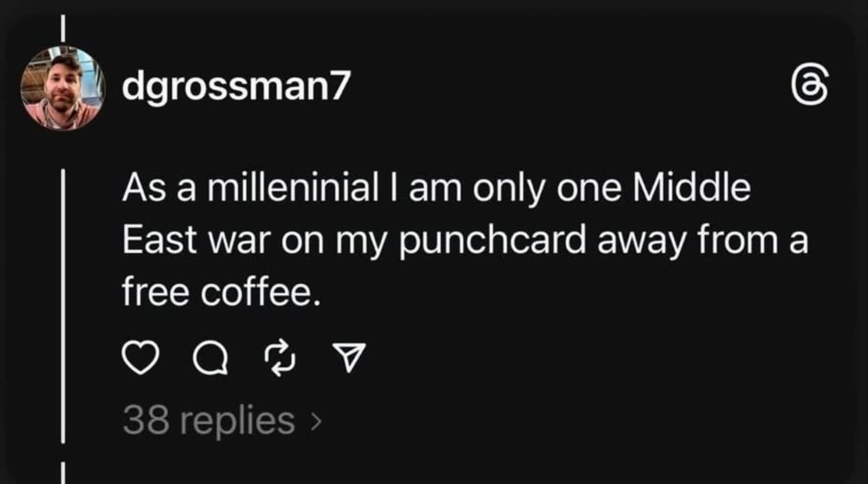Viewport: 868px width, 484px height.
Task: Like the post with the heart icon
Action: [x=141, y=358]
